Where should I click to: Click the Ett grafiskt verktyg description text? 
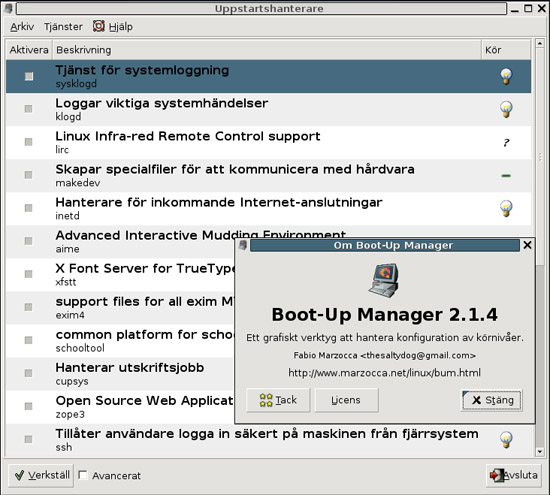pyautogui.click(x=384, y=337)
